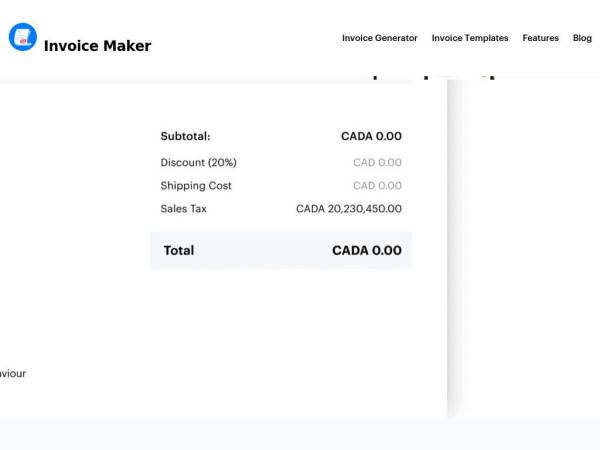Click the Discount (20%) label
600x450 pixels.
tap(199, 163)
